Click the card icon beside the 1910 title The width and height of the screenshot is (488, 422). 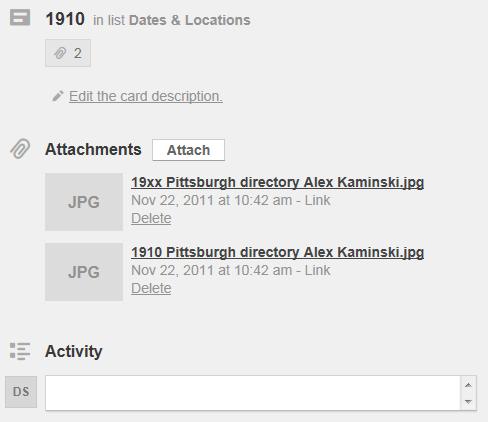[x=20, y=17]
